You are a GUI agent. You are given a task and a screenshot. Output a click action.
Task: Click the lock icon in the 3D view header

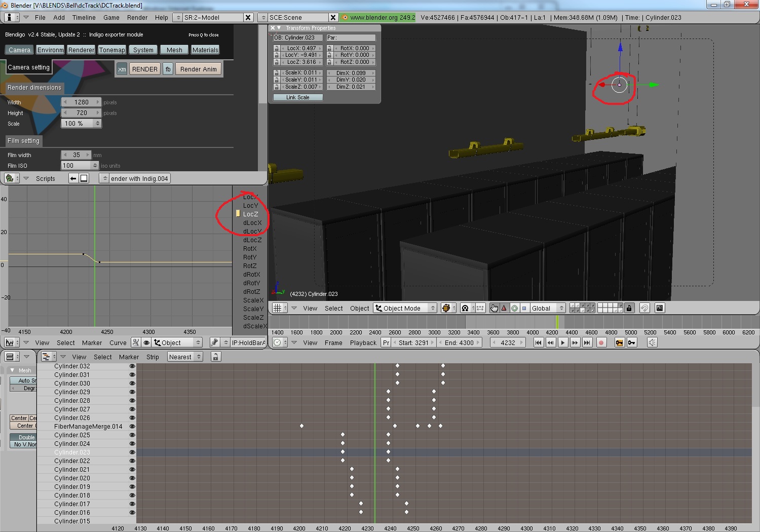click(629, 308)
